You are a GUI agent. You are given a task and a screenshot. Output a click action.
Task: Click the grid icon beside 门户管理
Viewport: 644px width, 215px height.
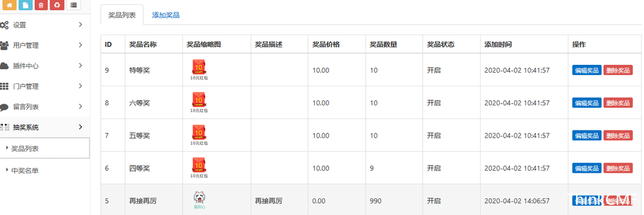(4, 86)
